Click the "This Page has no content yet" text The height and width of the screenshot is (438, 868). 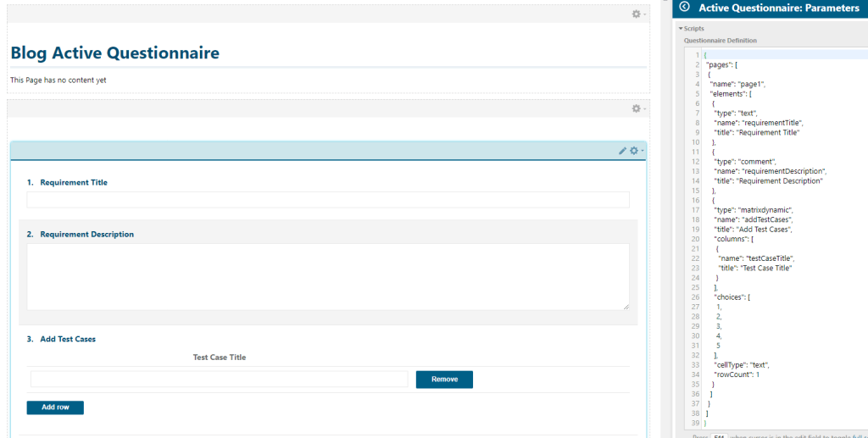(58, 80)
